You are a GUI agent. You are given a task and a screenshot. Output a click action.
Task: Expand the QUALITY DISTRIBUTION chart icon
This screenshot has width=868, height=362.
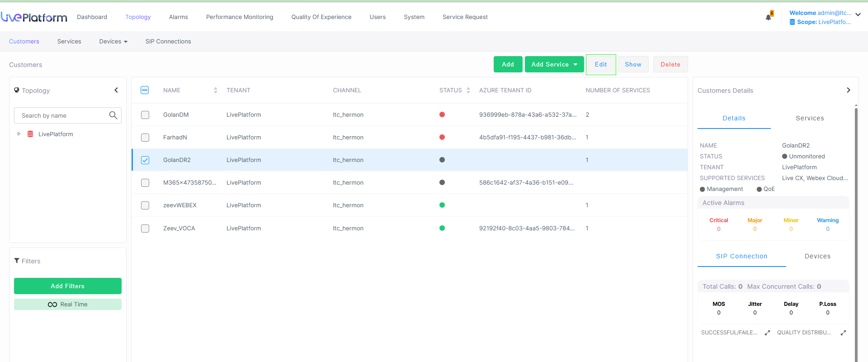click(843, 333)
